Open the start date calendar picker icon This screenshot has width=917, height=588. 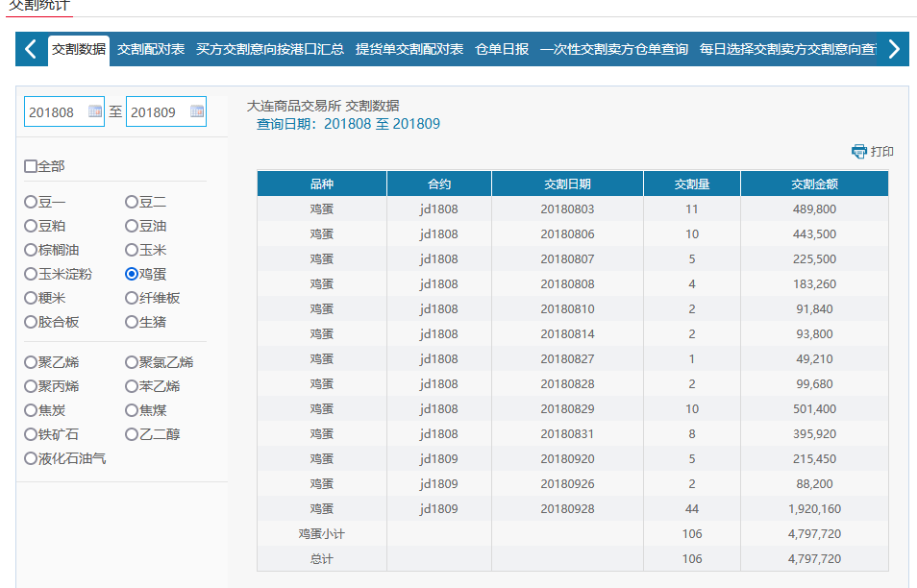[x=94, y=111]
